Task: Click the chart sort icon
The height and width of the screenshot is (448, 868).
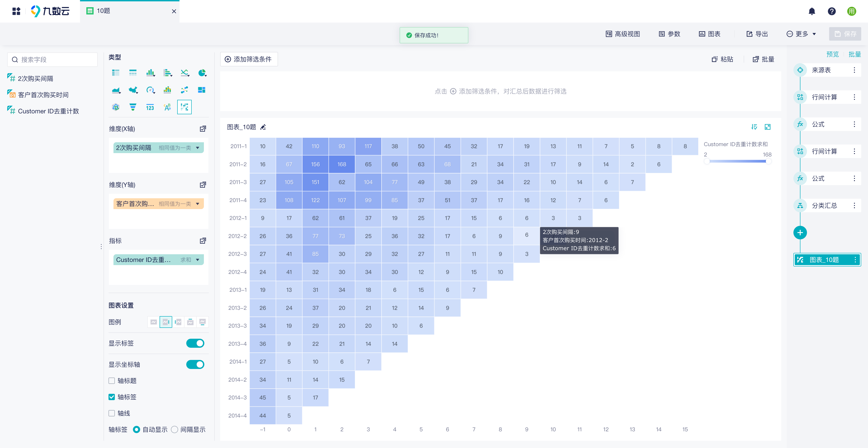Action: 754,127
